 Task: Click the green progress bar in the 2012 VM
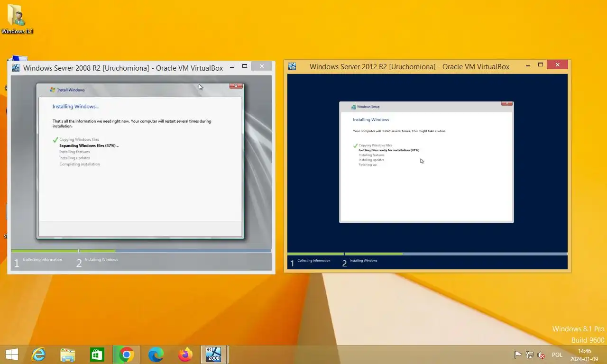click(x=345, y=254)
